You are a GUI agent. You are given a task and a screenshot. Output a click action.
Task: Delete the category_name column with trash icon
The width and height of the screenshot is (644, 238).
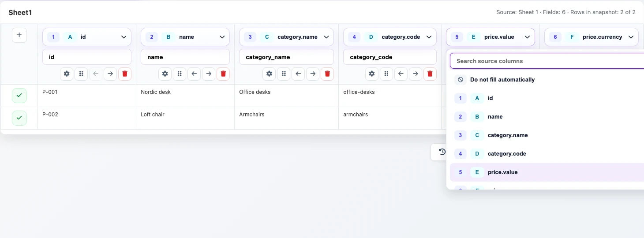[327, 74]
